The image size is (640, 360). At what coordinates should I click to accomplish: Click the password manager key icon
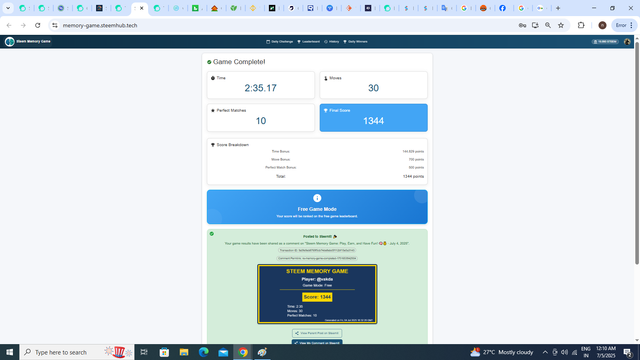tap(522, 25)
